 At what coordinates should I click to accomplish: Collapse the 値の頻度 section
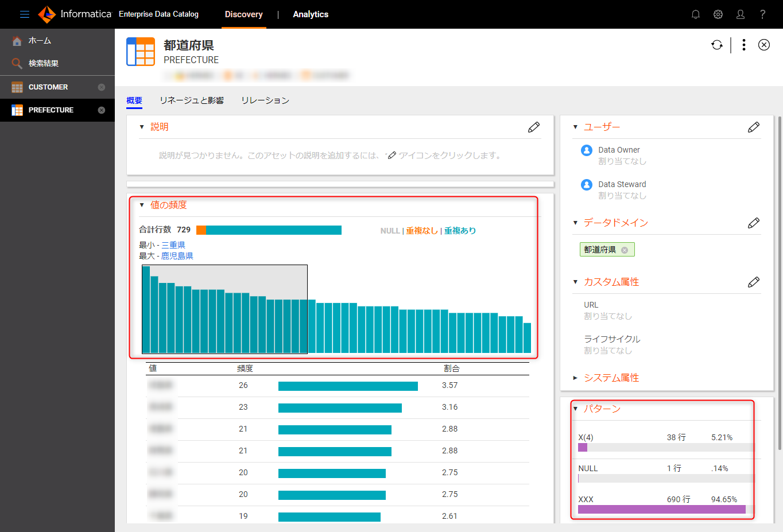click(x=142, y=204)
